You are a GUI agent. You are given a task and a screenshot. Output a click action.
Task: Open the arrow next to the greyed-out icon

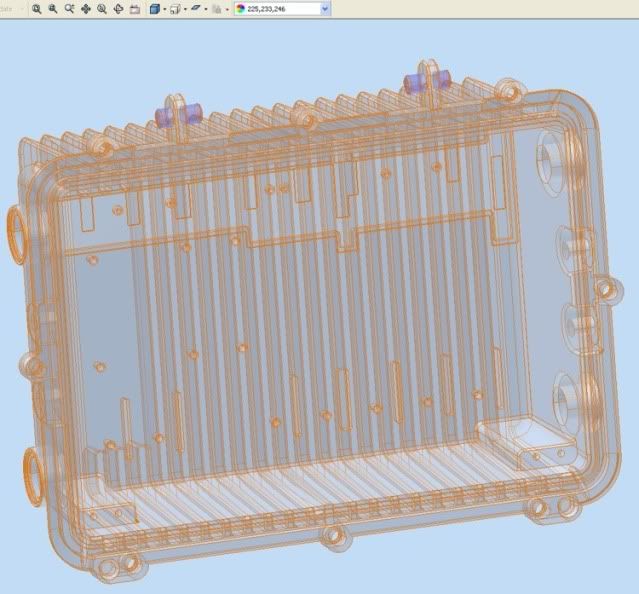coord(226,8)
